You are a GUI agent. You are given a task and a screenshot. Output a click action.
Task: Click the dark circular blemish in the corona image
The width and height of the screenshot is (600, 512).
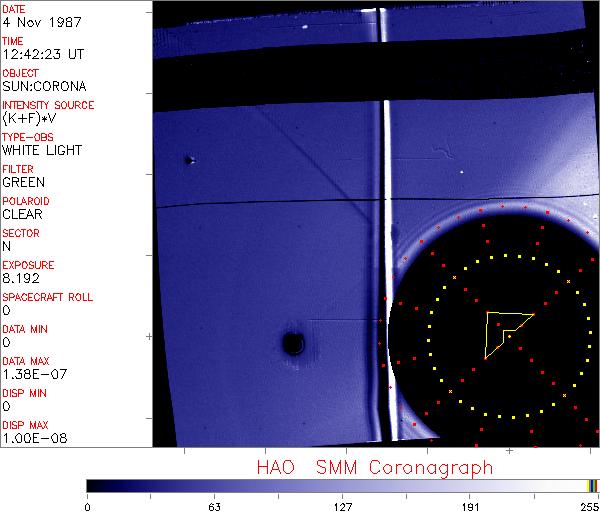click(x=293, y=344)
